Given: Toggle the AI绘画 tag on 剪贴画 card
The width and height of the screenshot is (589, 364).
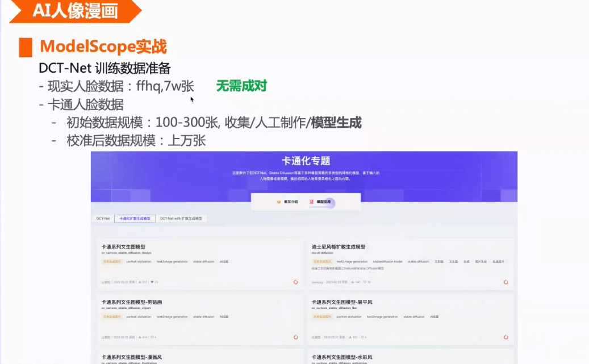Looking at the screenshot, I should [x=224, y=316].
